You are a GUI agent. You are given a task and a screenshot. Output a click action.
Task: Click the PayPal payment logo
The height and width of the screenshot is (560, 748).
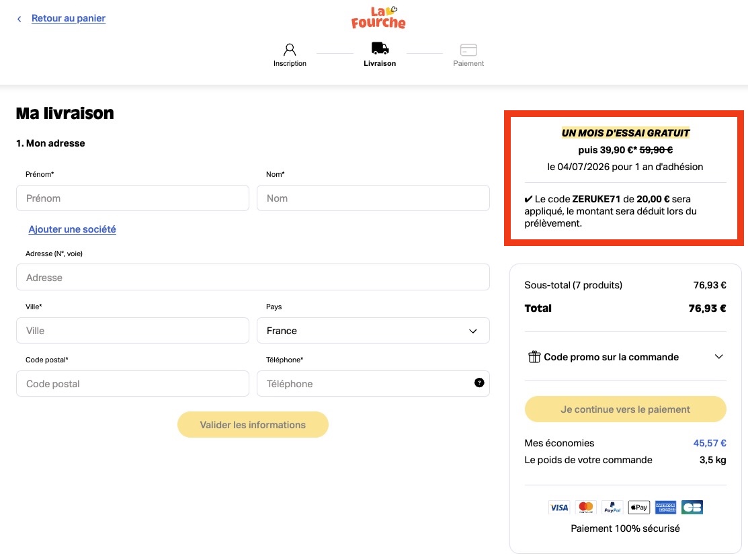point(612,508)
